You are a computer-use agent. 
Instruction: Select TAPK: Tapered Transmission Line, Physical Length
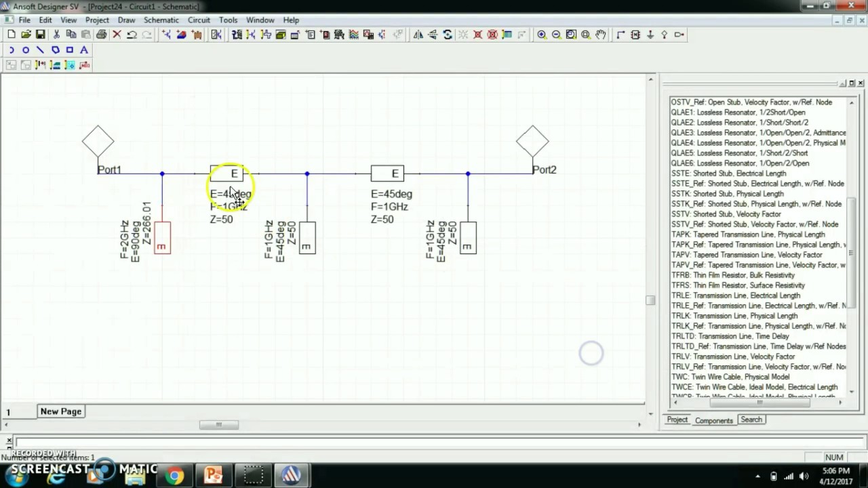click(x=748, y=235)
